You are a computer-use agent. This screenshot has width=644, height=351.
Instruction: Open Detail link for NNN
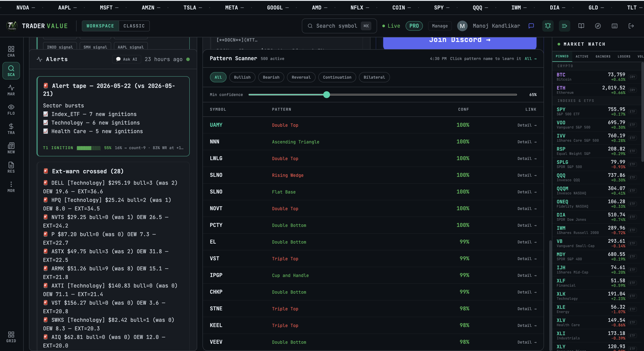coord(527,142)
